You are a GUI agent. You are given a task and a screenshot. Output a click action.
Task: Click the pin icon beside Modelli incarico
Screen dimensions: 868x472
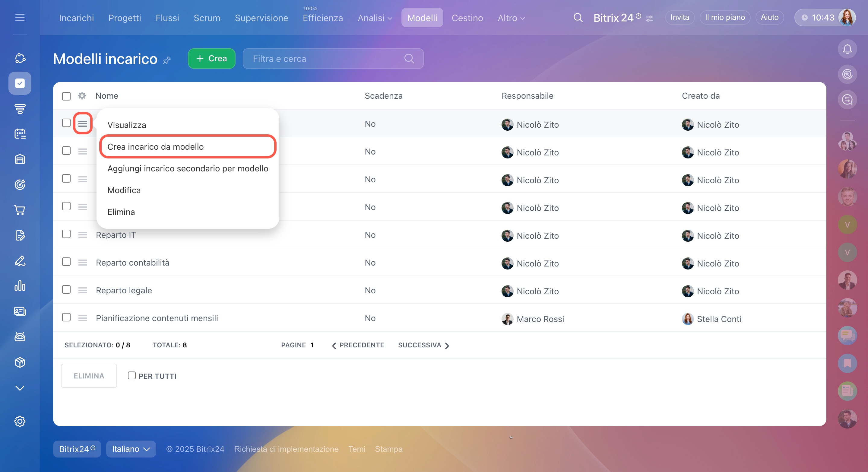point(167,60)
